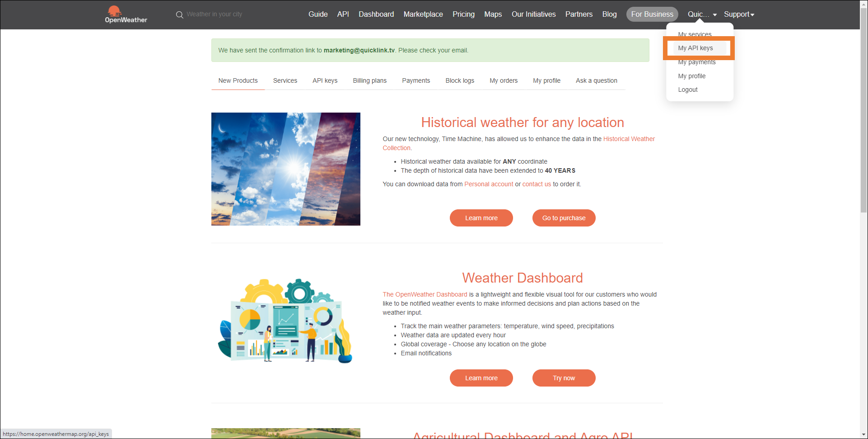The height and width of the screenshot is (439, 868).
Task: Open The OpenWeather Dashboard link
Action: (425, 294)
